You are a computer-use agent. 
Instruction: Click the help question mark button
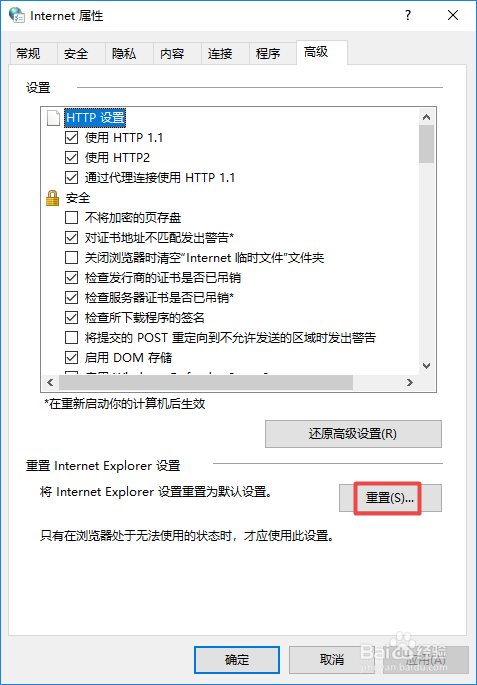tap(408, 15)
